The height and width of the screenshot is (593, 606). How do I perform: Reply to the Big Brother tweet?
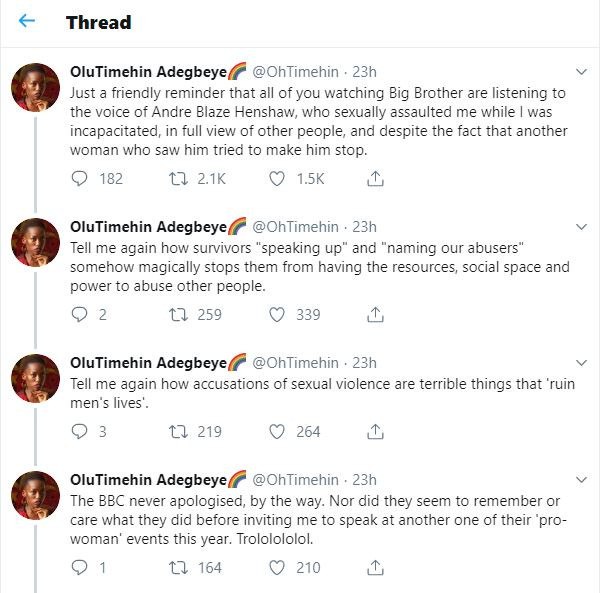pos(82,178)
